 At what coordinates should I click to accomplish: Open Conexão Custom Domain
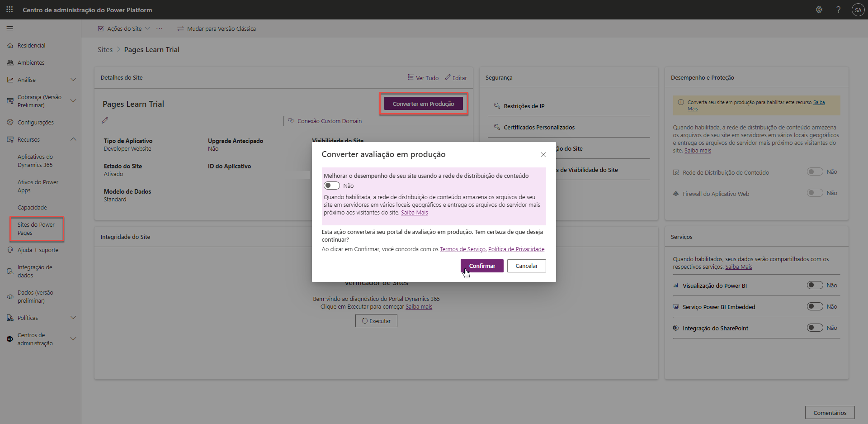(x=325, y=121)
